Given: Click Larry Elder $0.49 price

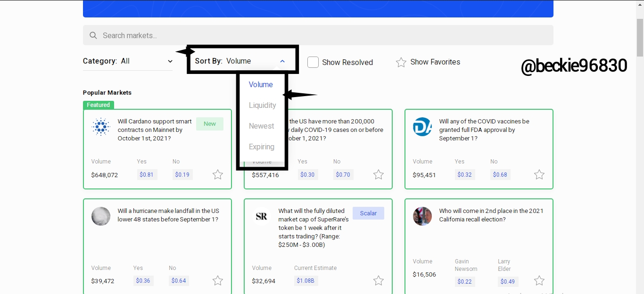Looking at the screenshot, I should point(508,282).
